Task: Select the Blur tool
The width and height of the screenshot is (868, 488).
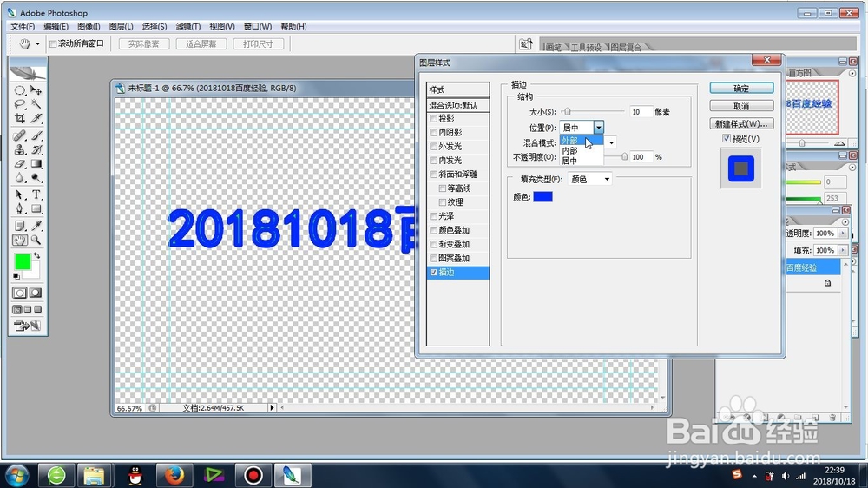Action: (19, 178)
